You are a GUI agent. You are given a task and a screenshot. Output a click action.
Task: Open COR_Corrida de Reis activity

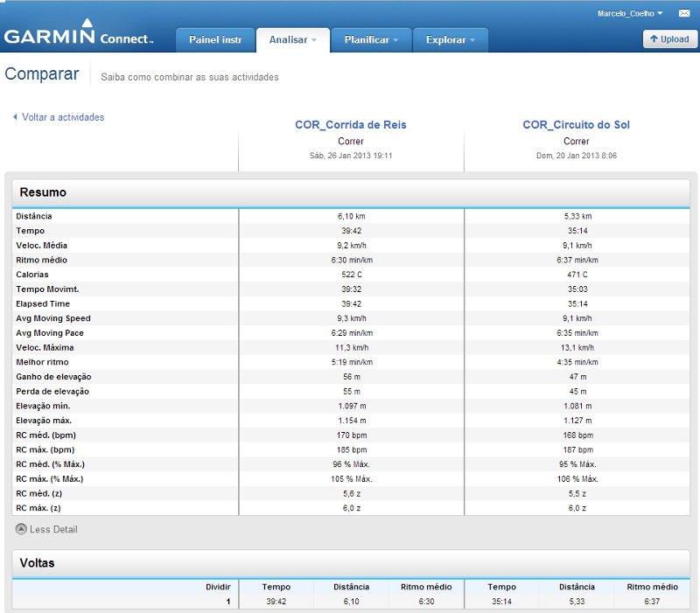[x=351, y=125]
